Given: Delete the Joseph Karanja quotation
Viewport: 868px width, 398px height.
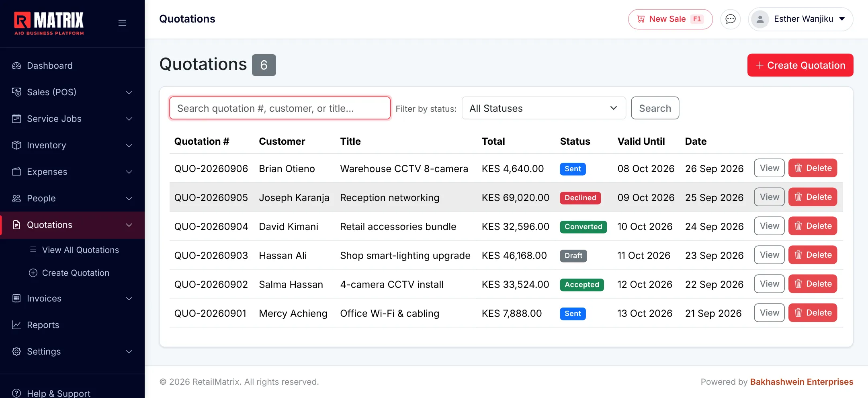Looking at the screenshot, I should pyautogui.click(x=813, y=197).
